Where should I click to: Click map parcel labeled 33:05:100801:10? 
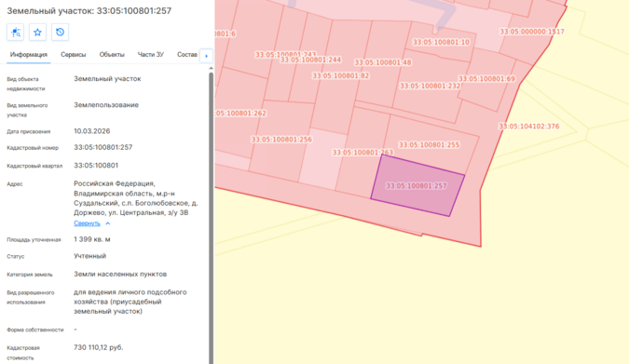tap(441, 42)
